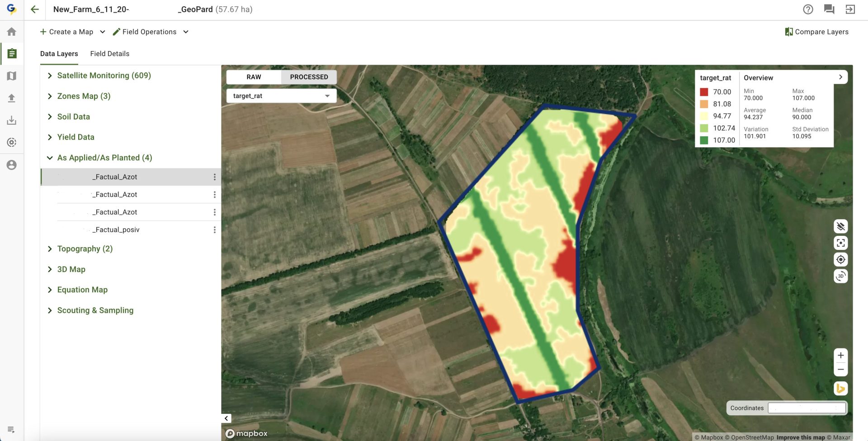Open the Create a Map dropdown
Screen dimensions: 868x441
click(x=72, y=32)
